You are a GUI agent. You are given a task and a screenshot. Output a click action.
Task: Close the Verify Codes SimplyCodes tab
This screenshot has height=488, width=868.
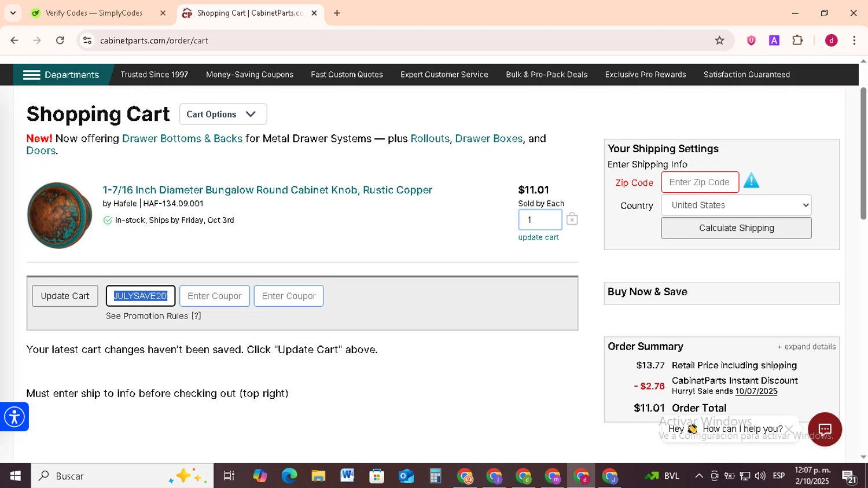(x=163, y=13)
